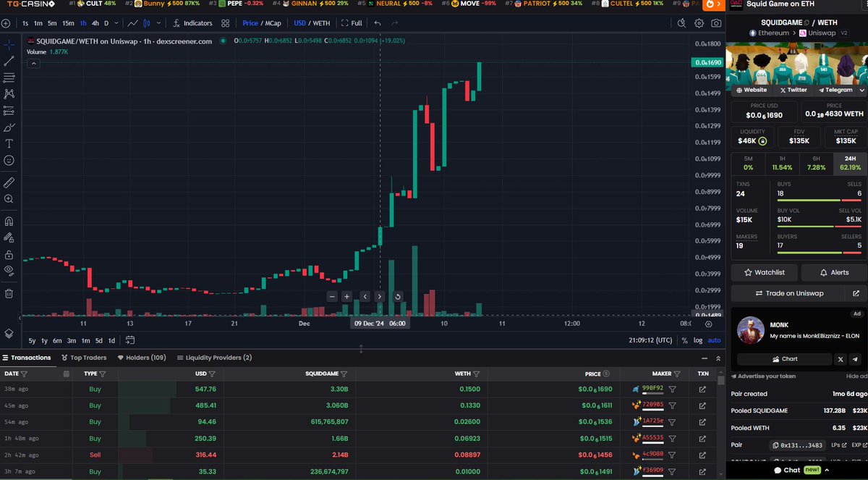Open the emoji icons tool

click(x=9, y=161)
